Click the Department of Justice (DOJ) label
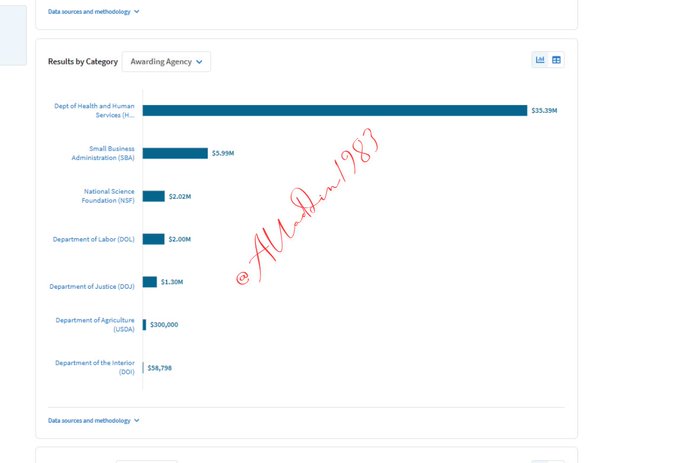 92,286
